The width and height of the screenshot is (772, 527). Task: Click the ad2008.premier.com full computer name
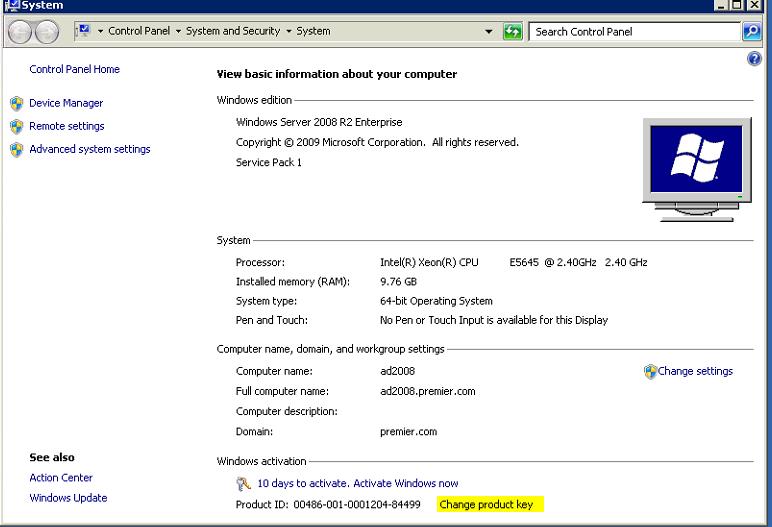pyautogui.click(x=428, y=392)
